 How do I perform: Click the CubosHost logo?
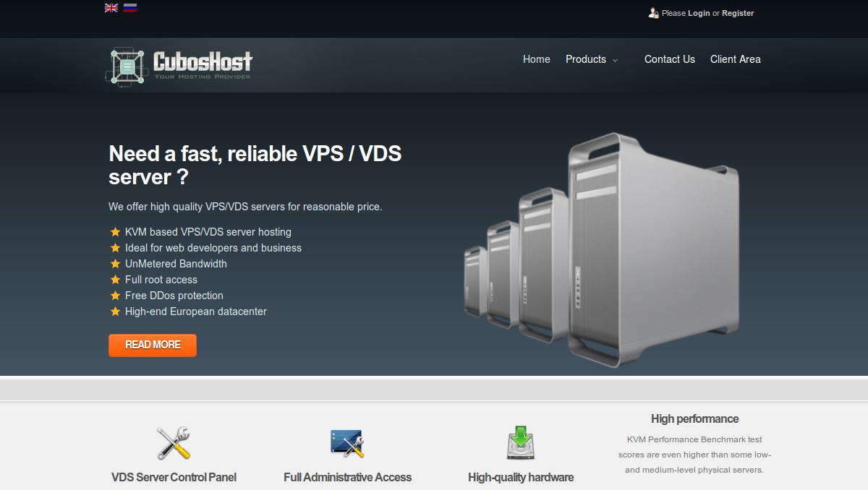pos(179,66)
